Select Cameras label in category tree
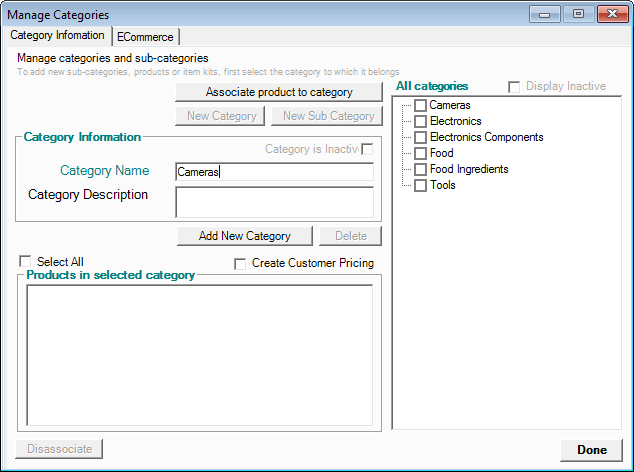The width and height of the screenshot is (634, 472). [450, 106]
